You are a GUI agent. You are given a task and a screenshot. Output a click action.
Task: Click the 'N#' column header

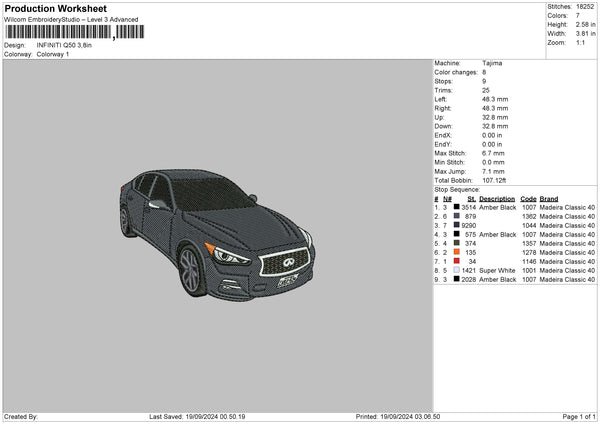447,199
